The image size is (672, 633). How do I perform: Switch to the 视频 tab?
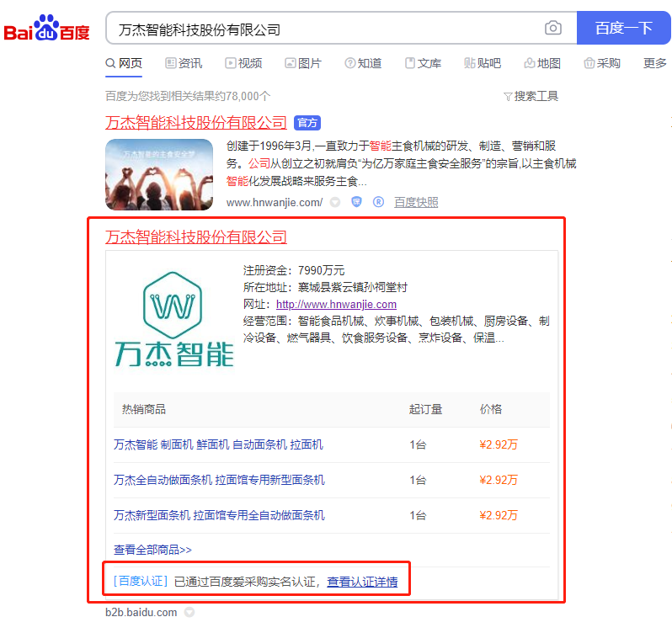coord(243,63)
